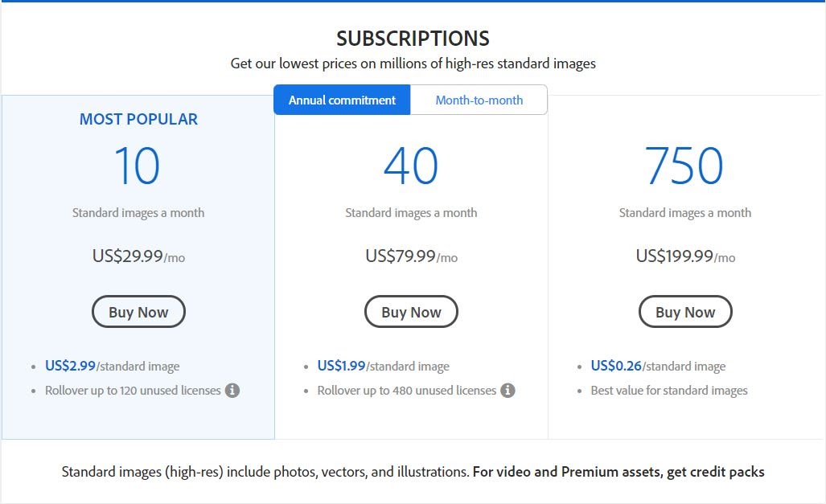Viewport: 826px width, 504px height.
Task: Switch to Annual commitment tab
Action: (x=342, y=100)
